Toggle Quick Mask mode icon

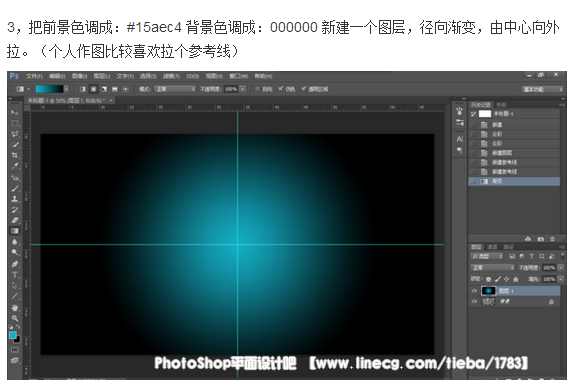pyautogui.click(x=15, y=349)
